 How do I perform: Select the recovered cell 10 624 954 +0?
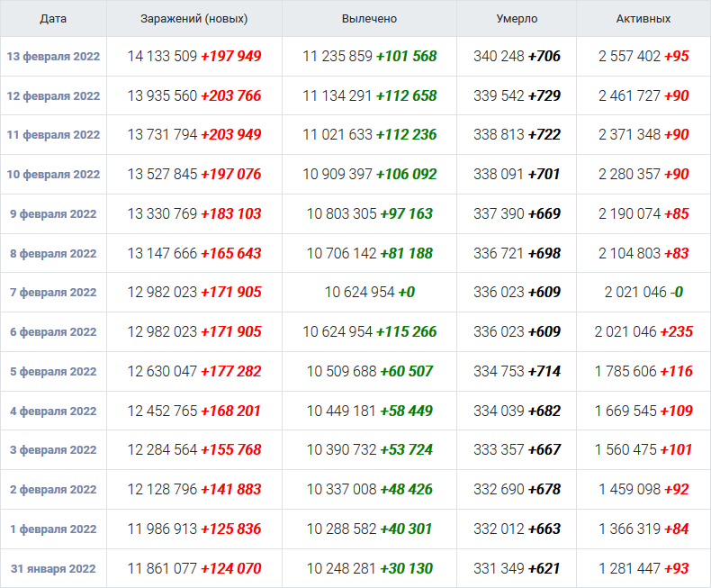369,293
